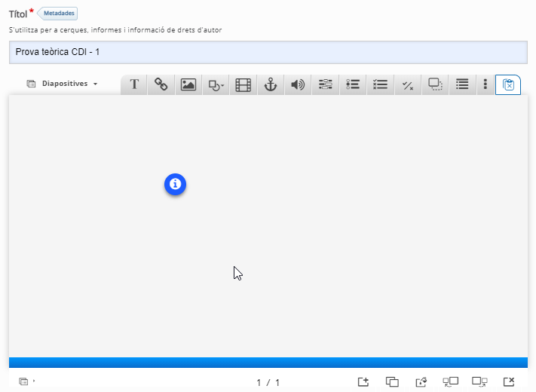The height and width of the screenshot is (392, 536).
Task: Click the title field 'Prova teòrica CDI - 1'
Action: coord(268,52)
